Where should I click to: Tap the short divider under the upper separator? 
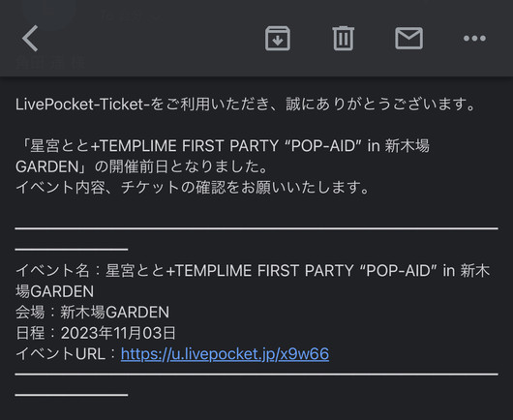pos(72,249)
